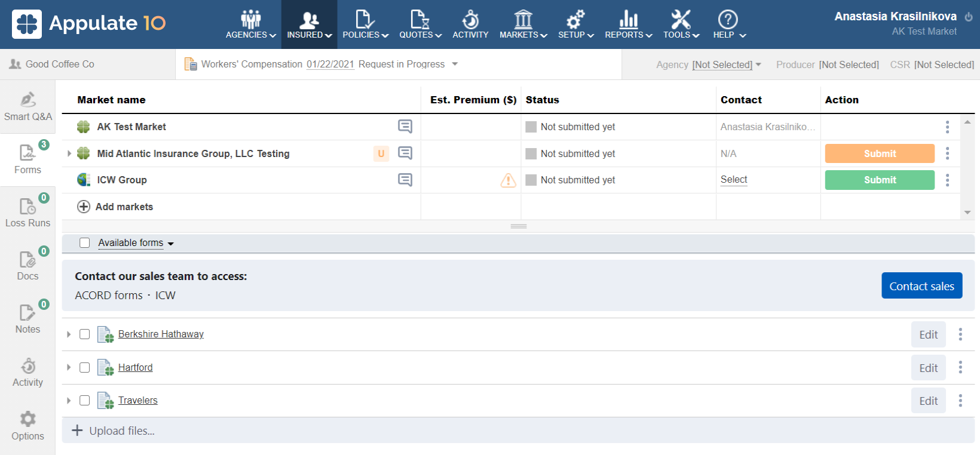
Task: Open comments for AK Test Market
Action: 405,126
